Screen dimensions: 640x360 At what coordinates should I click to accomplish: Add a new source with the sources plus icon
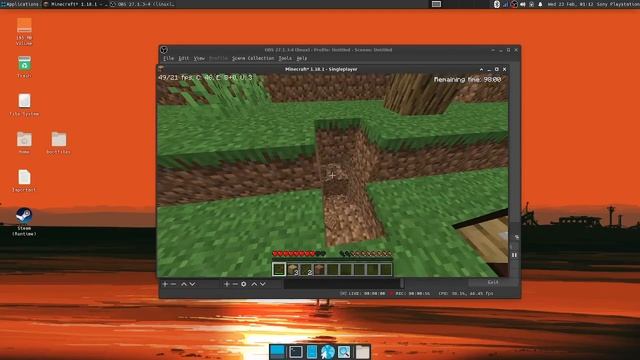tap(227, 284)
